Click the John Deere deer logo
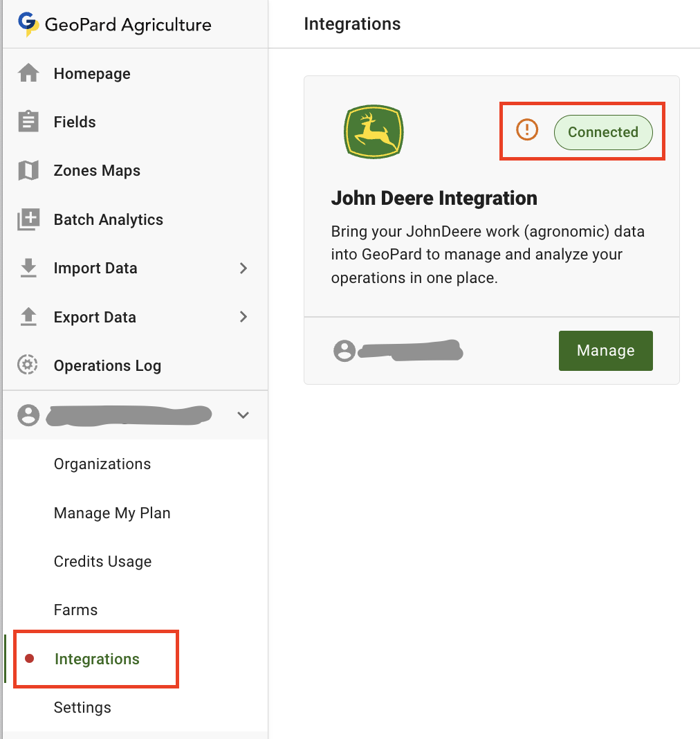This screenshot has width=700, height=739. 374,131
